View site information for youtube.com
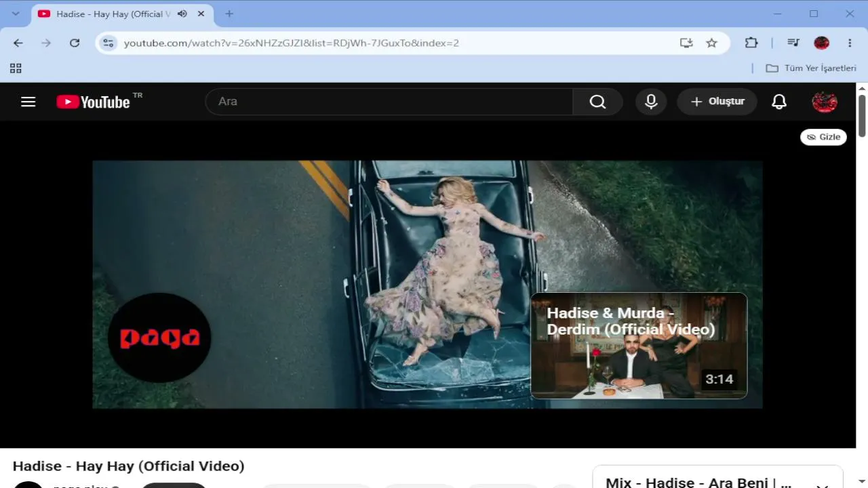Viewport: 868px width, 488px height. (108, 43)
